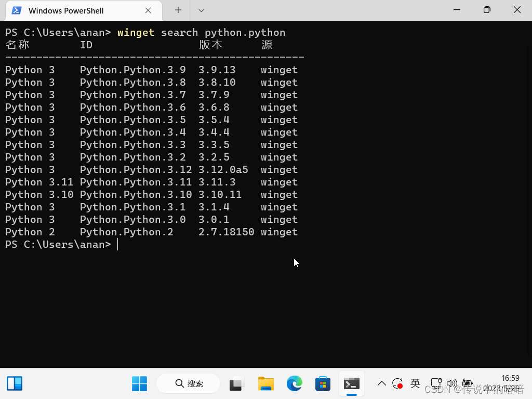Click version 3.6.8
Screen dimensions: 532x399
[x=214, y=108]
